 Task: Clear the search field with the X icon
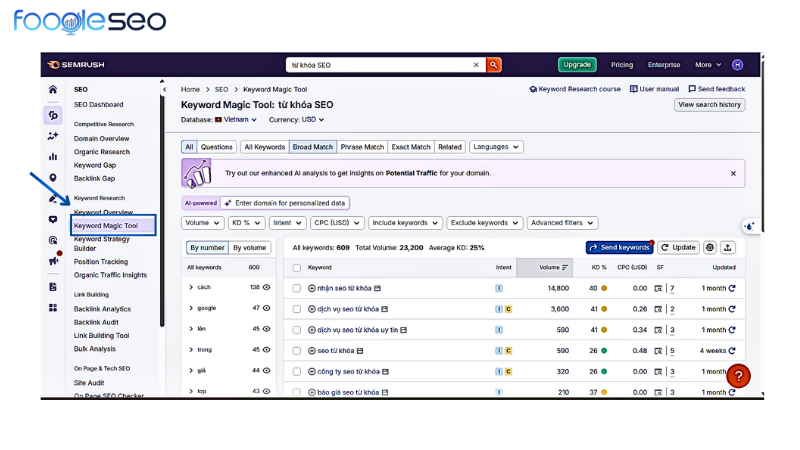476,65
